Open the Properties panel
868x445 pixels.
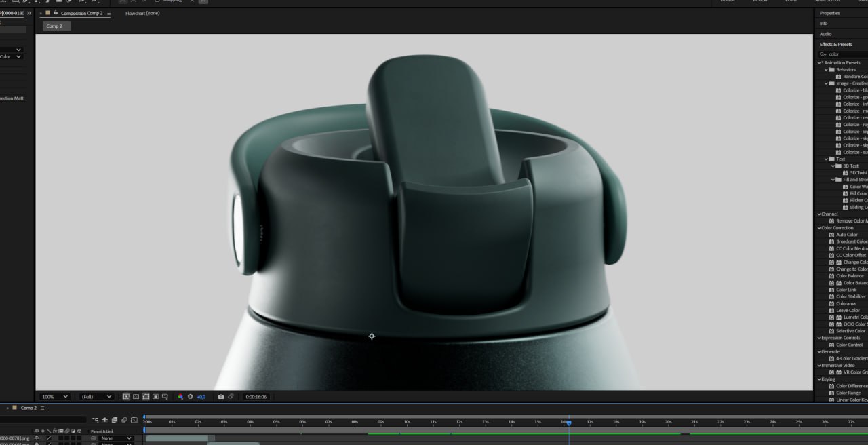[829, 13]
